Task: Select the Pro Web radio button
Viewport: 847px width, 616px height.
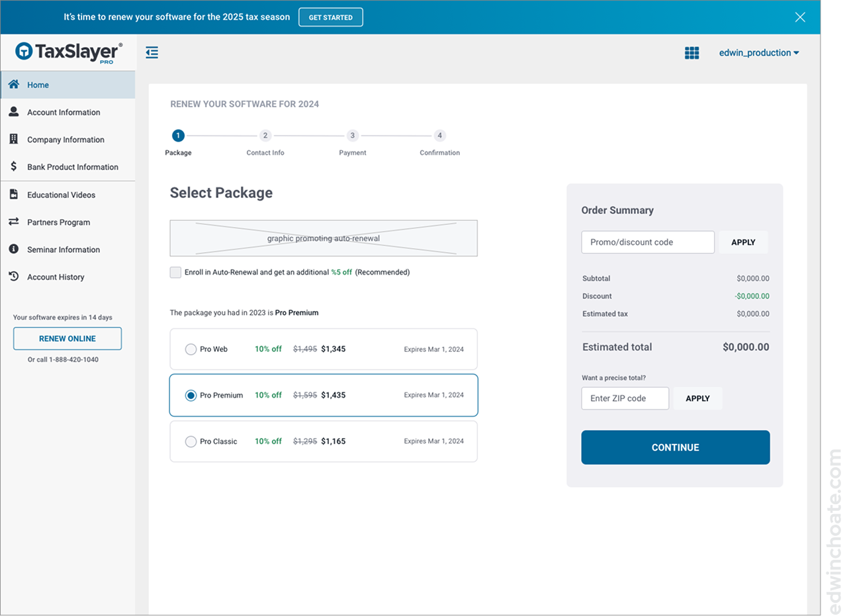Action: pyautogui.click(x=191, y=349)
